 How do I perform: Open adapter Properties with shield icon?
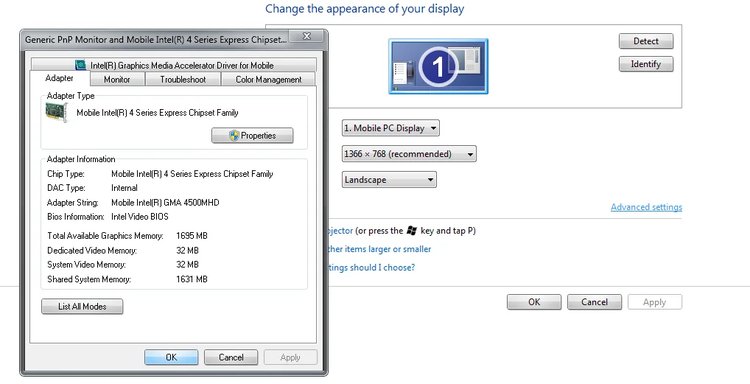tap(252, 135)
